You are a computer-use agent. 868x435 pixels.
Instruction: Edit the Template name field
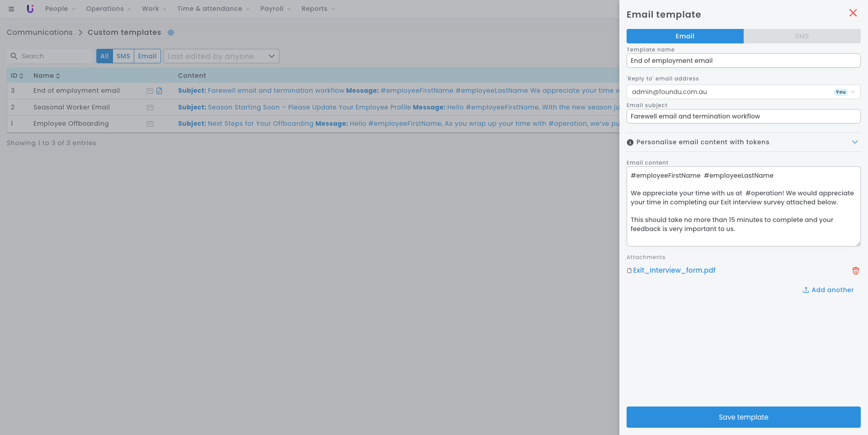[x=743, y=61]
